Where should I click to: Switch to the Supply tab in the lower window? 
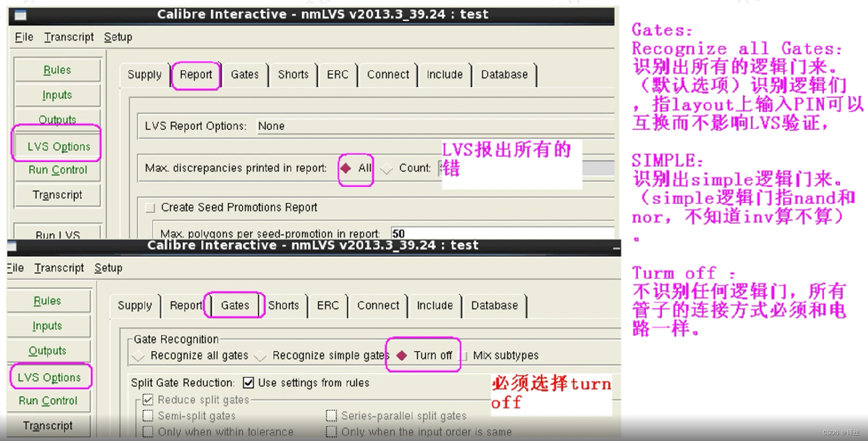coord(135,306)
